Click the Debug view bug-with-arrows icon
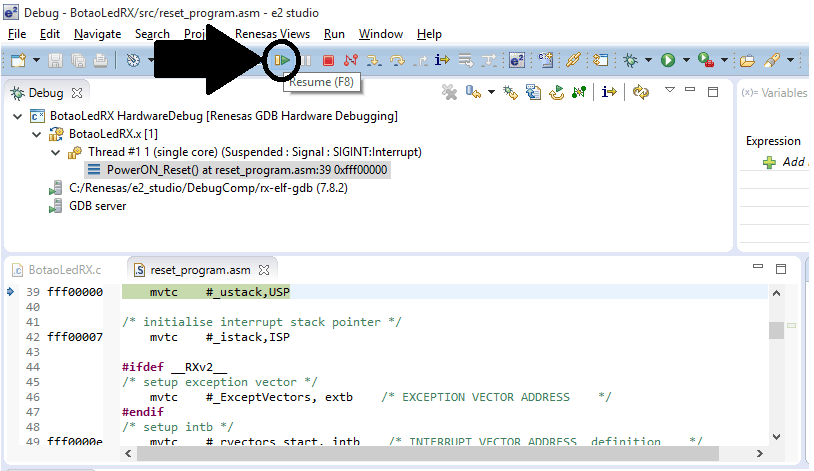Viewport: 814px width, 471px height. coord(510,93)
